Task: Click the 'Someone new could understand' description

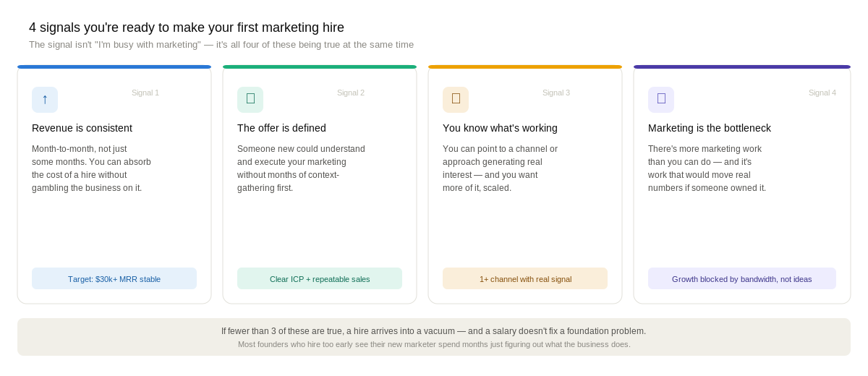Action: (x=301, y=168)
